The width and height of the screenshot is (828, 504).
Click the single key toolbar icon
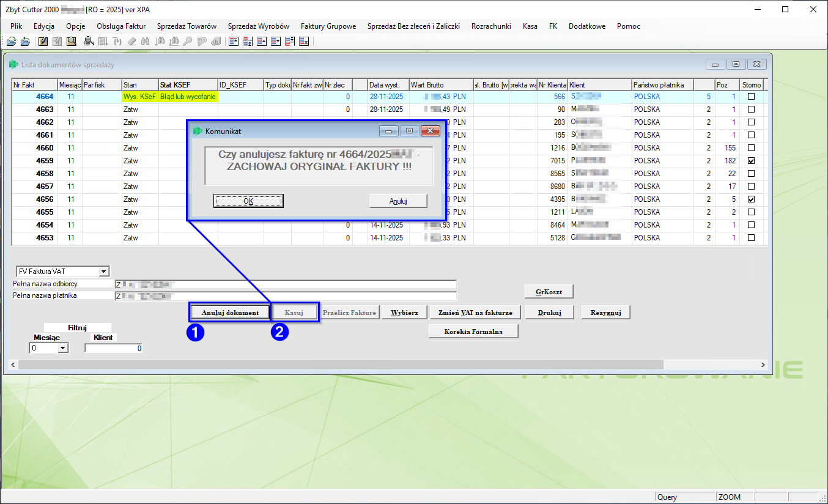[x=188, y=42]
